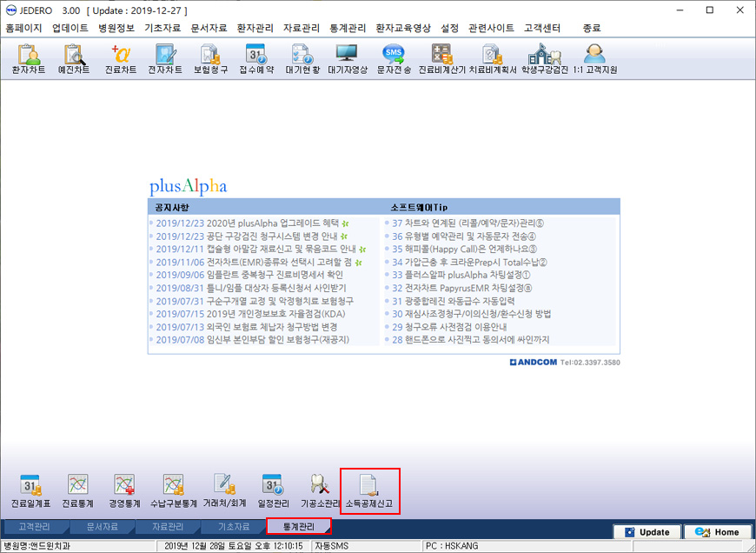Open tip 37 차트와 연계된 관리

(468, 223)
